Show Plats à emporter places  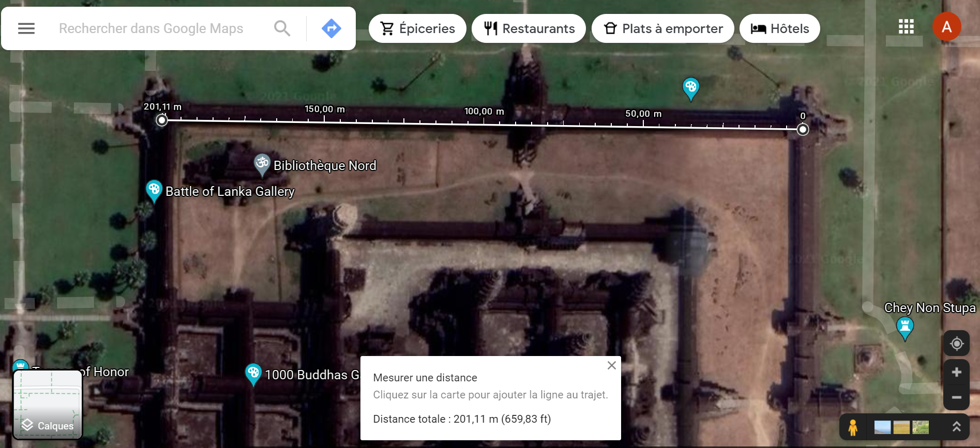pyautogui.click(x=662, y=28)
